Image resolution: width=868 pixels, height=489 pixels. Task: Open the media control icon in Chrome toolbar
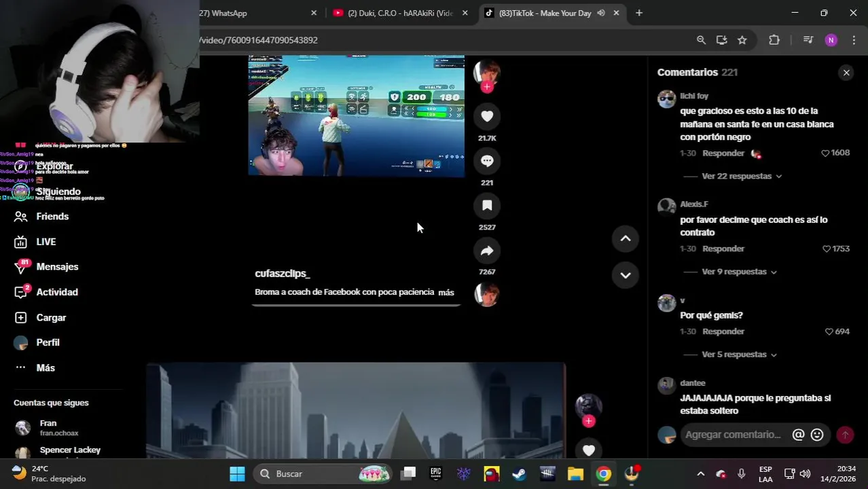click(x=808, y=40)
